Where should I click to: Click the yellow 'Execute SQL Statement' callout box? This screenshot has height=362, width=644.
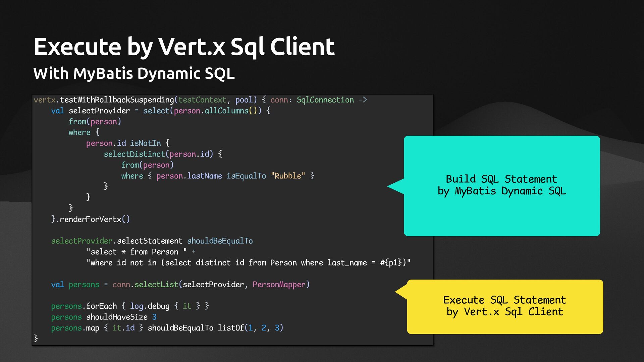coord(504,306)
